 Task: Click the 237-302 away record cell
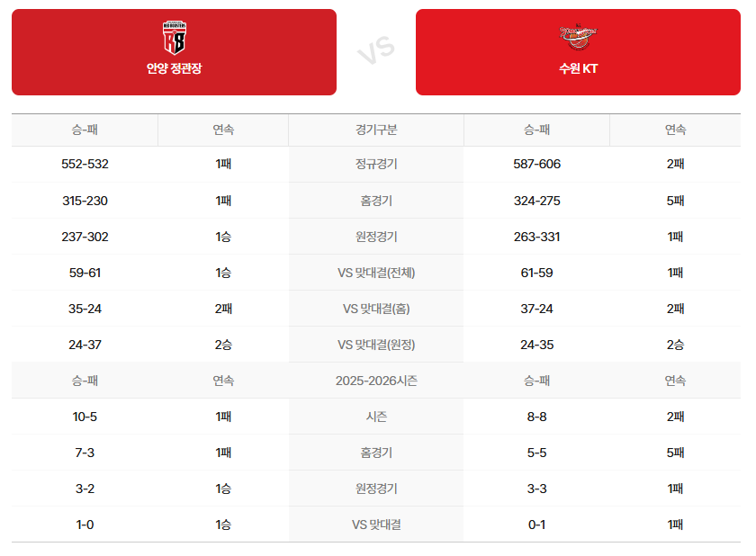(85, 237)
